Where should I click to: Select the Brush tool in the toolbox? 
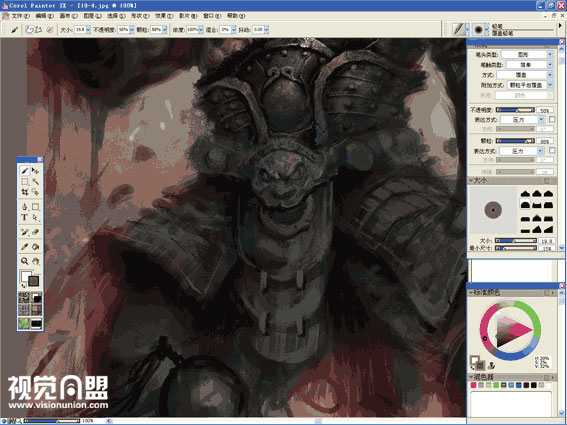25,170
